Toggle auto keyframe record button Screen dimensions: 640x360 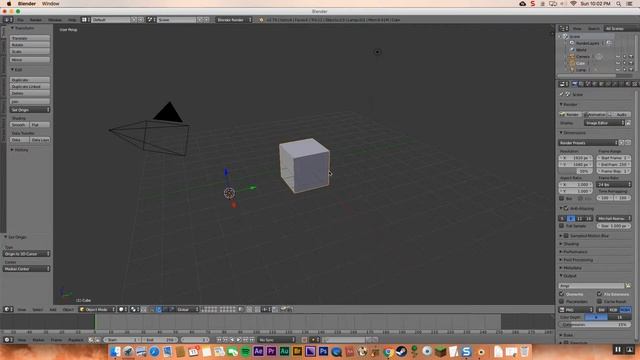pos(304,340)
